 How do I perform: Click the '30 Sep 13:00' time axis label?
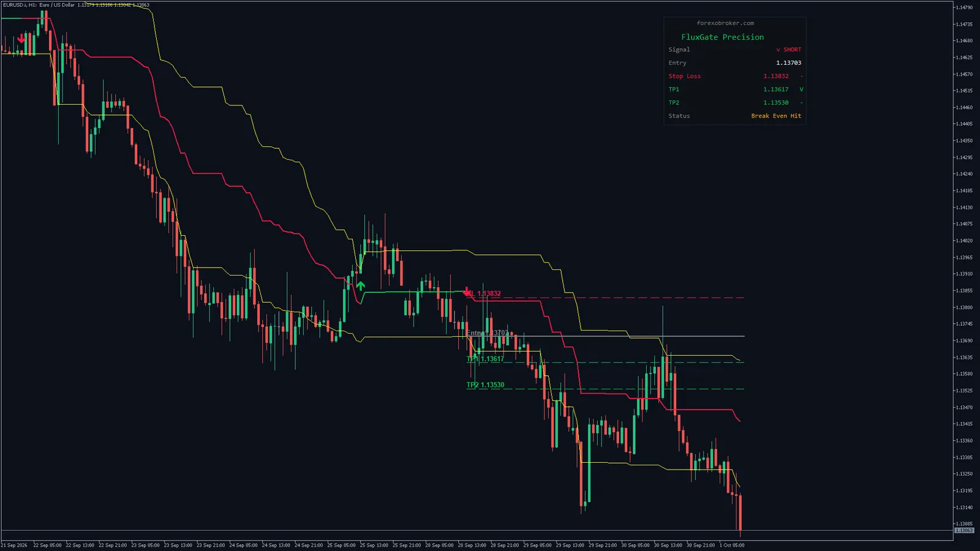tap(668, 545)
